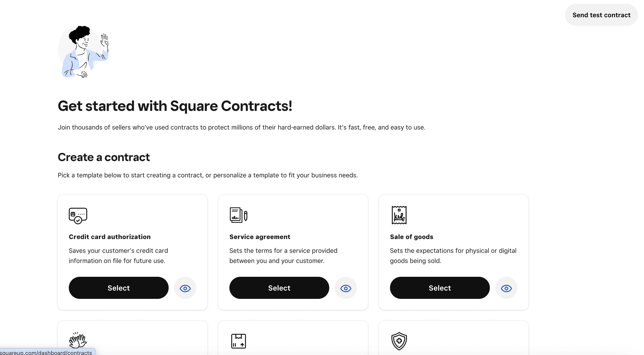
Task: Click the high-five hands icon
Action: (78, 340)
